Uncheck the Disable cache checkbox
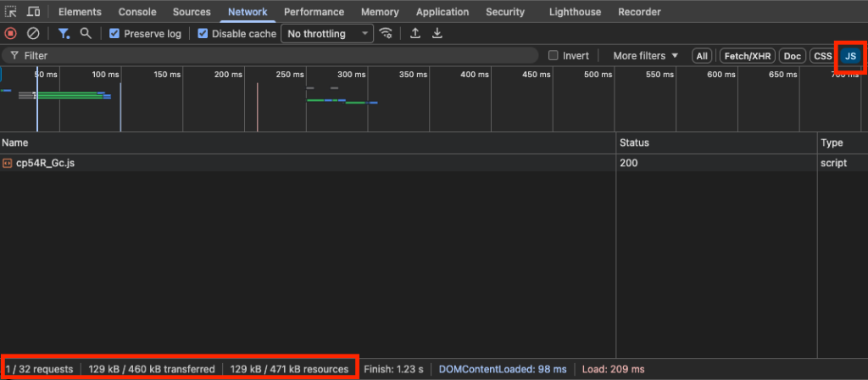The image size is (868, 380). (203, 34)
